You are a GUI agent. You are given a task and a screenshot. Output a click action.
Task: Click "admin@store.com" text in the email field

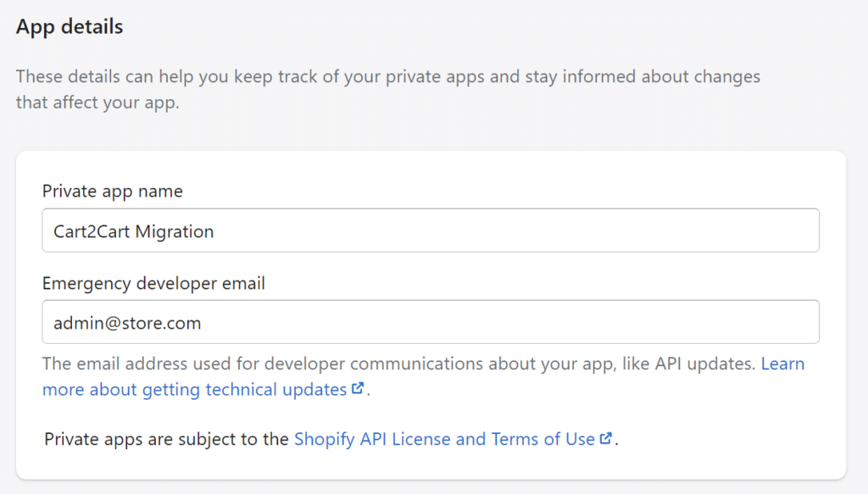(x=121, y=322)
